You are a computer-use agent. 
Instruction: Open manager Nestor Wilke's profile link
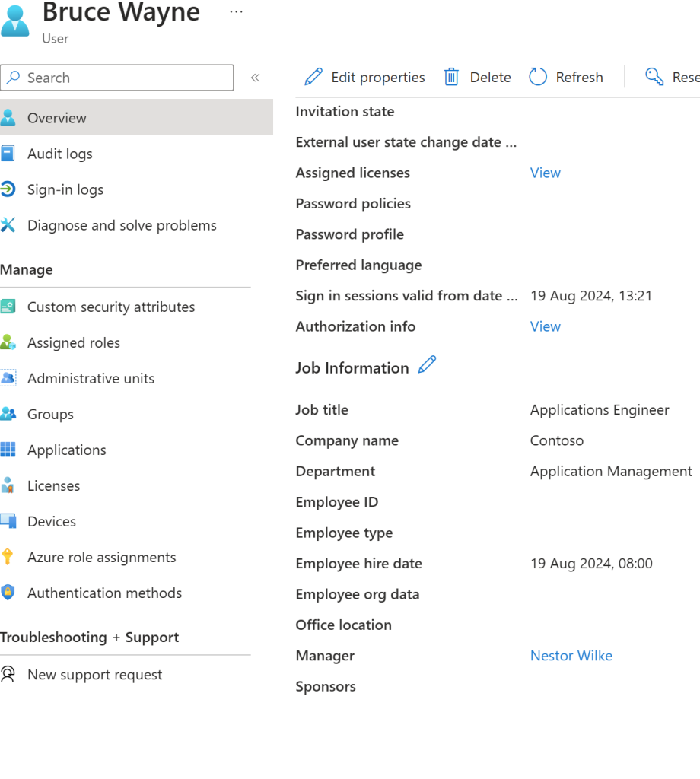click(571, 656)
